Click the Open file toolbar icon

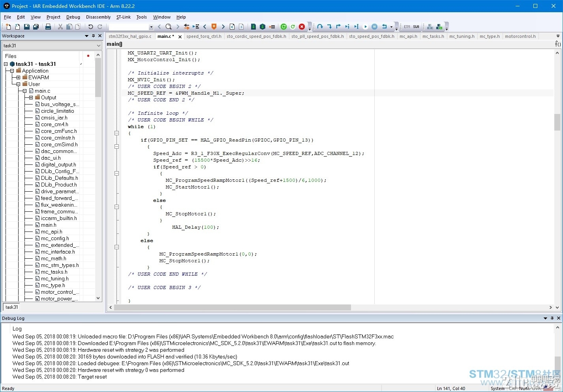point(17,26)
